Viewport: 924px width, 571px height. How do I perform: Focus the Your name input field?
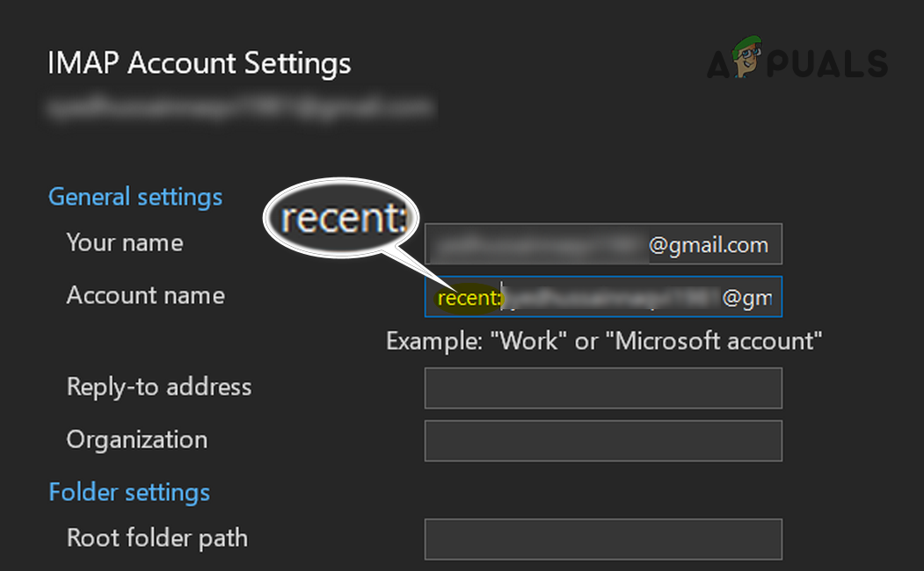pos(603,244)
